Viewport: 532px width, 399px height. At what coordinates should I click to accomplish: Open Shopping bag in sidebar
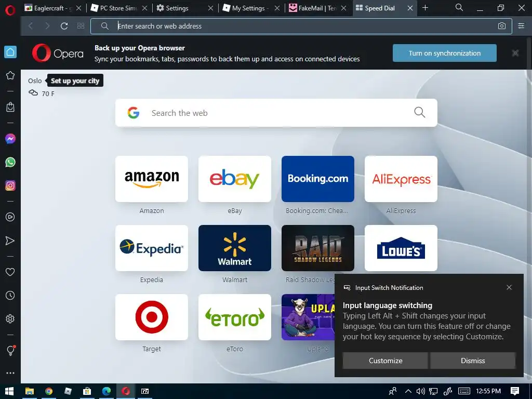[10, 107]
